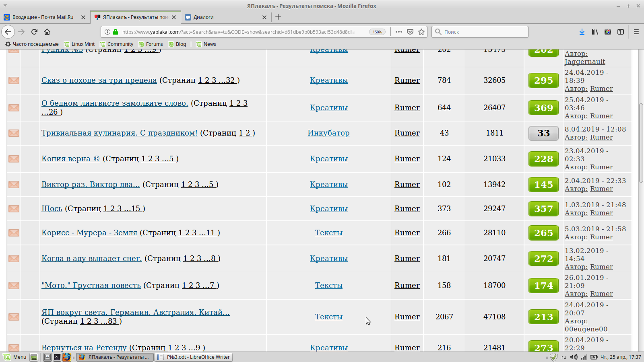Select the ЯПлакалъ - Результаты поиска tab
This screenshot has width=644, height=362.
[136, 17]
